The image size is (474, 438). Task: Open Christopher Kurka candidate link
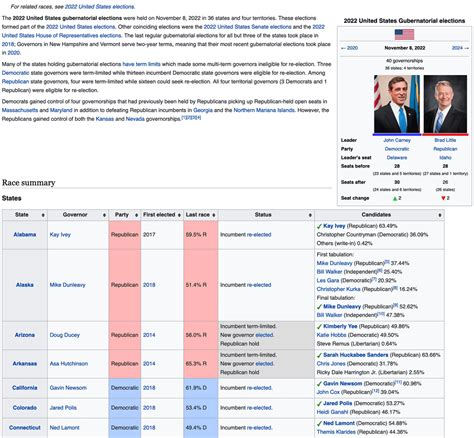[x=338, y=289]
